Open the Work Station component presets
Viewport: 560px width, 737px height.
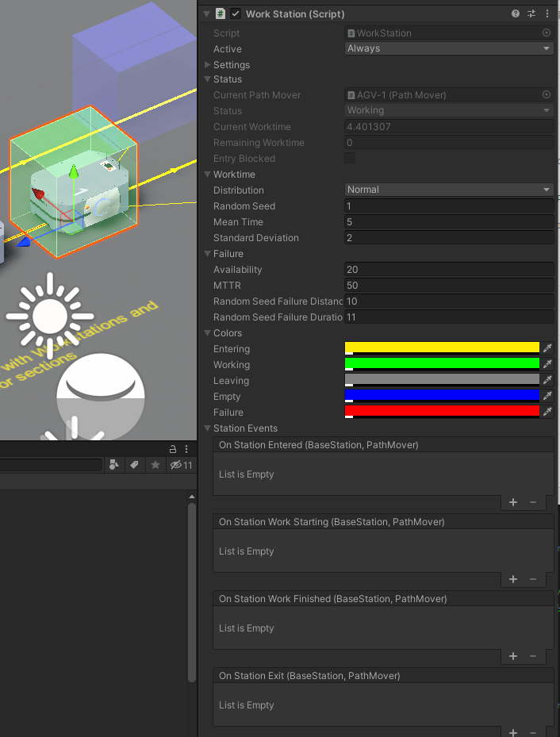click(531, 13)
